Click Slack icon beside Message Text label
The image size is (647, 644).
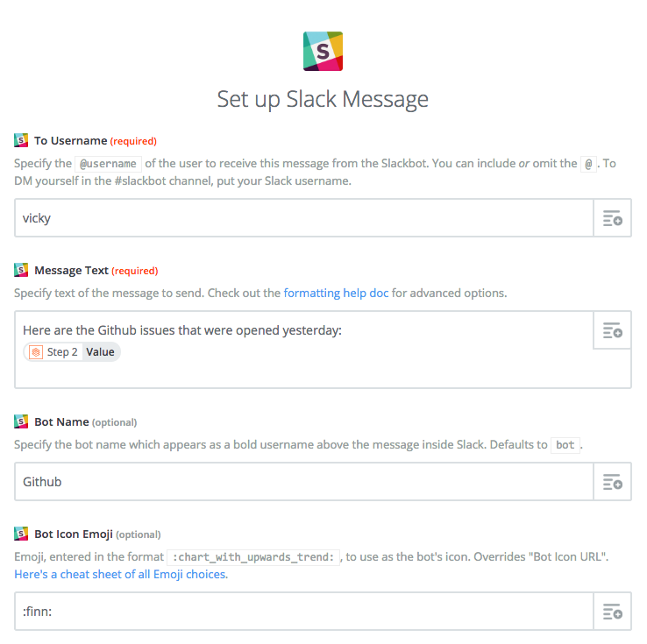click(21, 270)
